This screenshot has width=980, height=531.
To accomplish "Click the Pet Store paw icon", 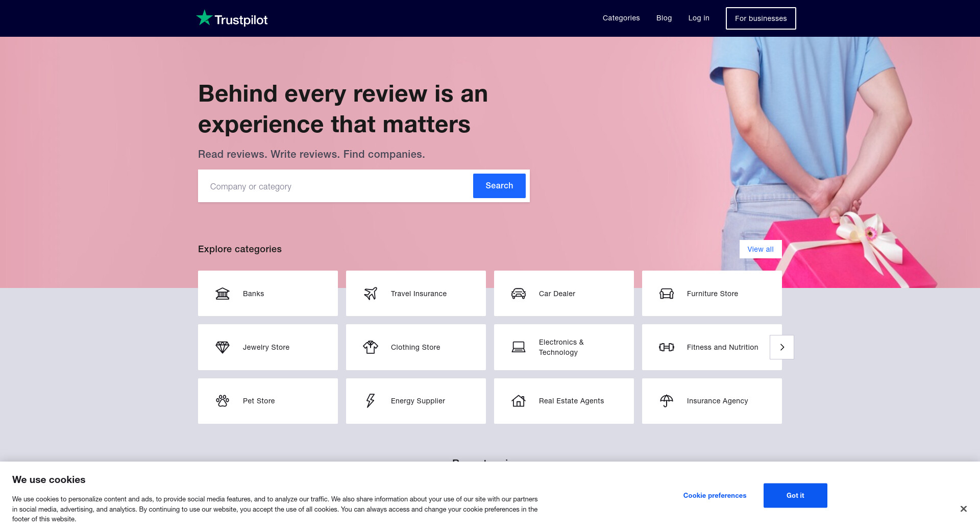I will [x=223, y=401].
